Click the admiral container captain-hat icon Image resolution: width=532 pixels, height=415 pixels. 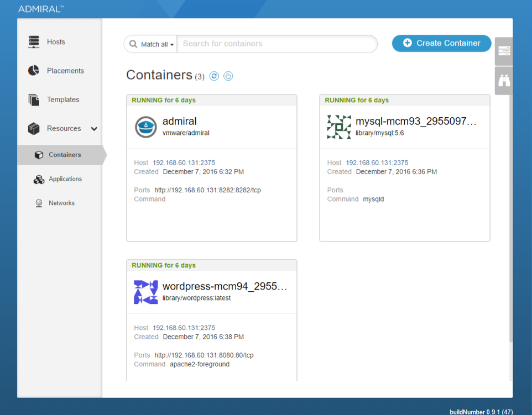146,127
